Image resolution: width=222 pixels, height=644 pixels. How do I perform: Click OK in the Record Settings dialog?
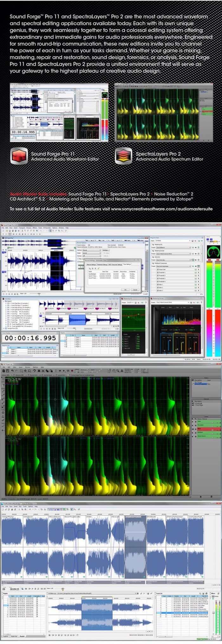point(125,289)
